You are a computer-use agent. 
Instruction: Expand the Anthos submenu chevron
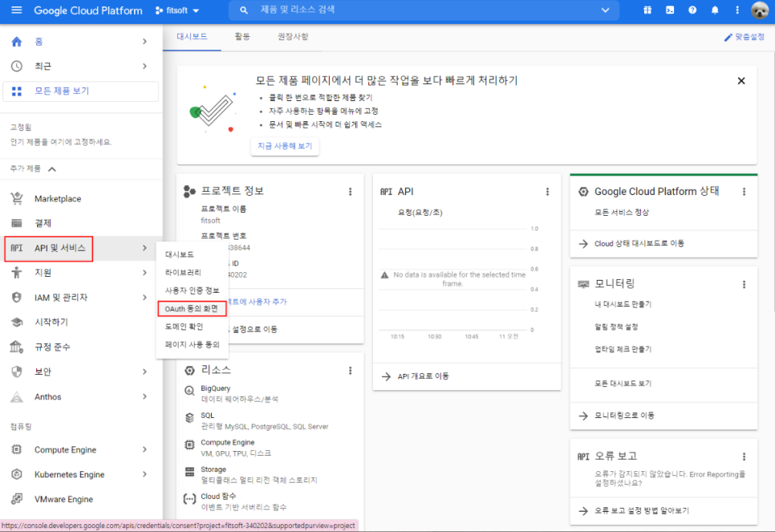[x=144, y=396]
